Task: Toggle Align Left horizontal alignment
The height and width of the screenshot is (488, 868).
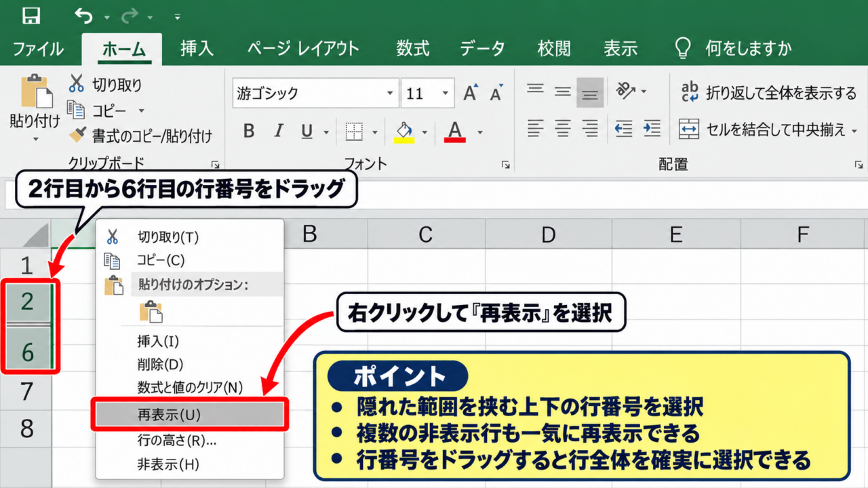Action: [x=536, y=128]
